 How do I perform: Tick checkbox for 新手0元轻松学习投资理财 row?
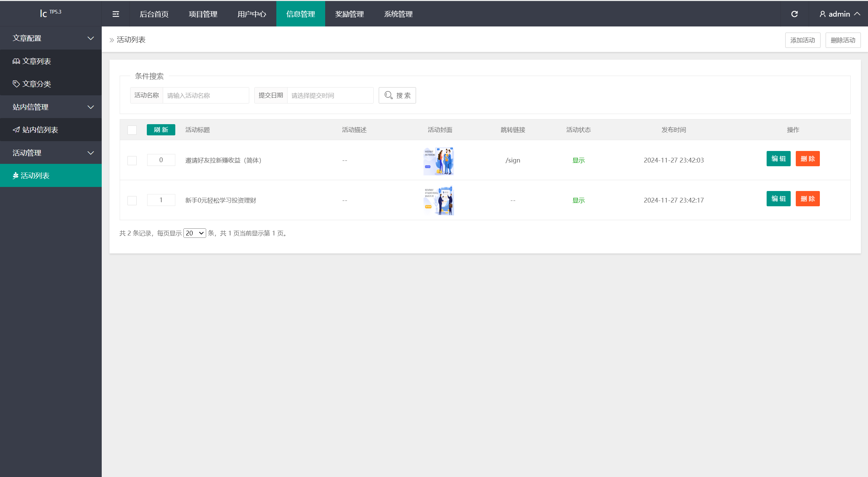[x=132, y=201]
